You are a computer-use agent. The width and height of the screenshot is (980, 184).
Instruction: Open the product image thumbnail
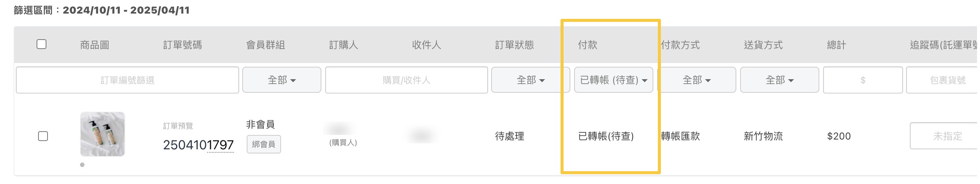coord(102,134)
